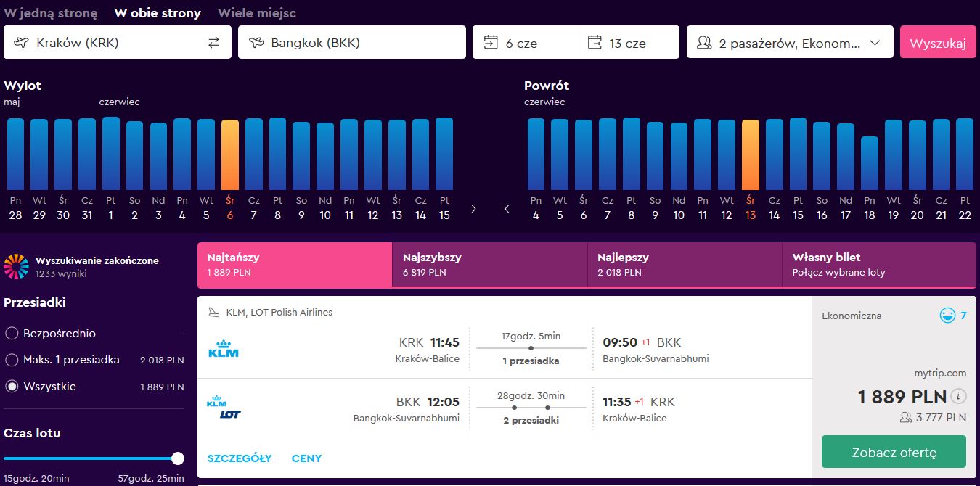
Task: Show later departure dates with right chevron
Action: (x=473, y=209)
